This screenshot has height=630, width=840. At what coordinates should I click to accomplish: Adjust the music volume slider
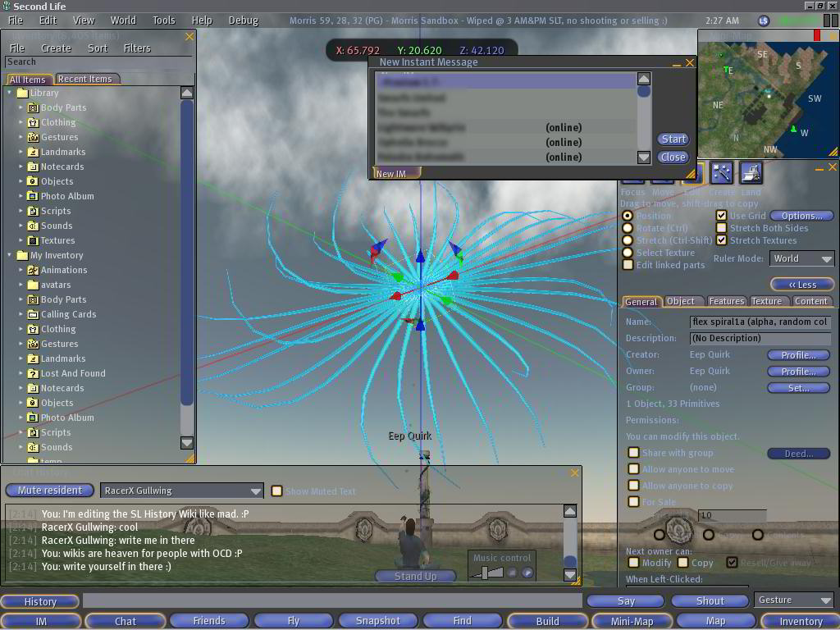point(486,573)
